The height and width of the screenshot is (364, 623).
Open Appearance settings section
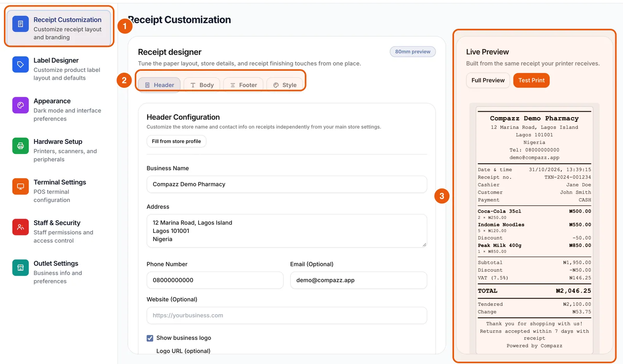click(59, 110)
